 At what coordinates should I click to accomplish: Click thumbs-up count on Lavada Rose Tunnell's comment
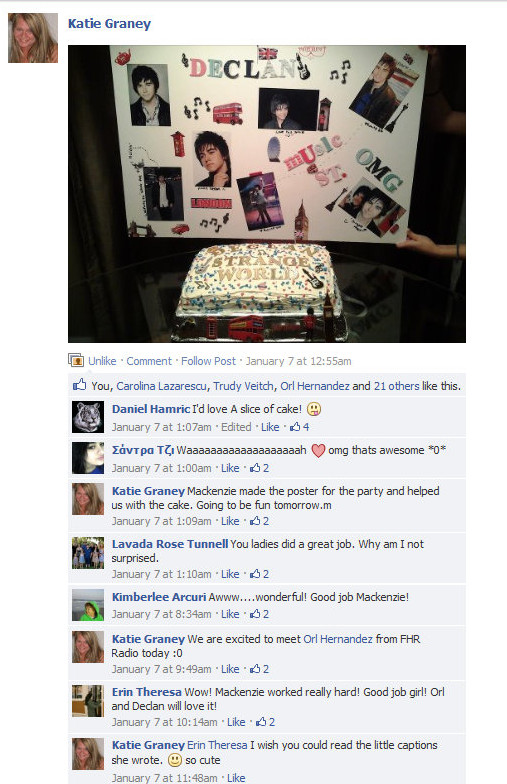pos(260,574)
